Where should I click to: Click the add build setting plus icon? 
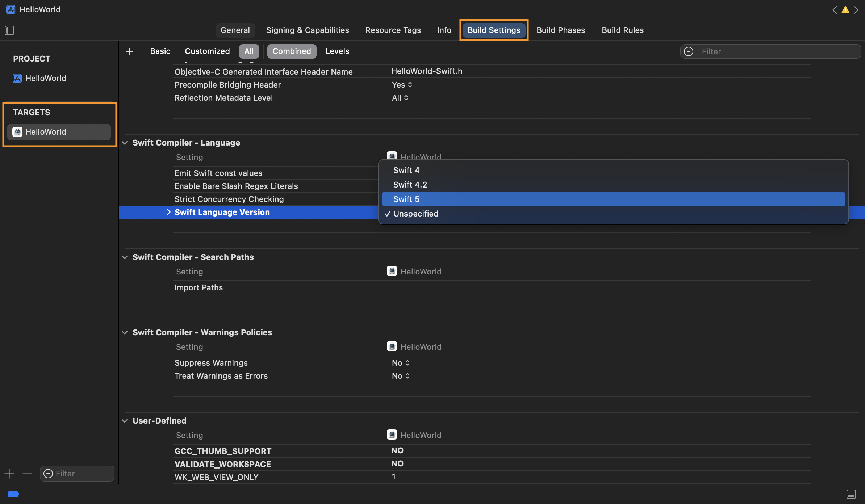tap(129, 51)
